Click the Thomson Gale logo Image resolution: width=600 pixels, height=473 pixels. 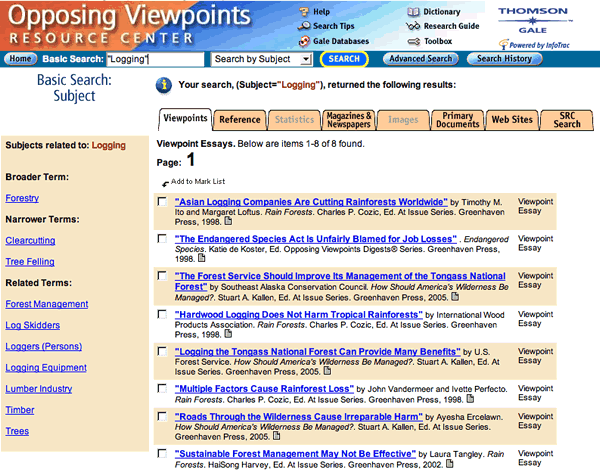click(533, 20)
